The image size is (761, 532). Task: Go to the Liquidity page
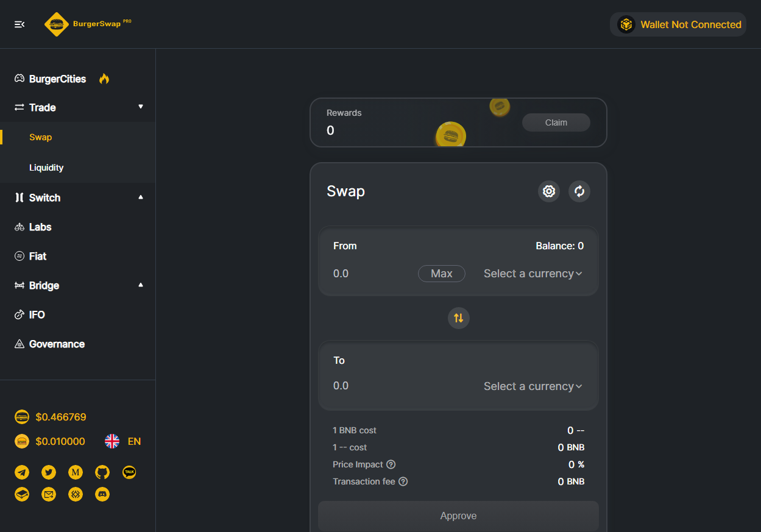[46, 168]
